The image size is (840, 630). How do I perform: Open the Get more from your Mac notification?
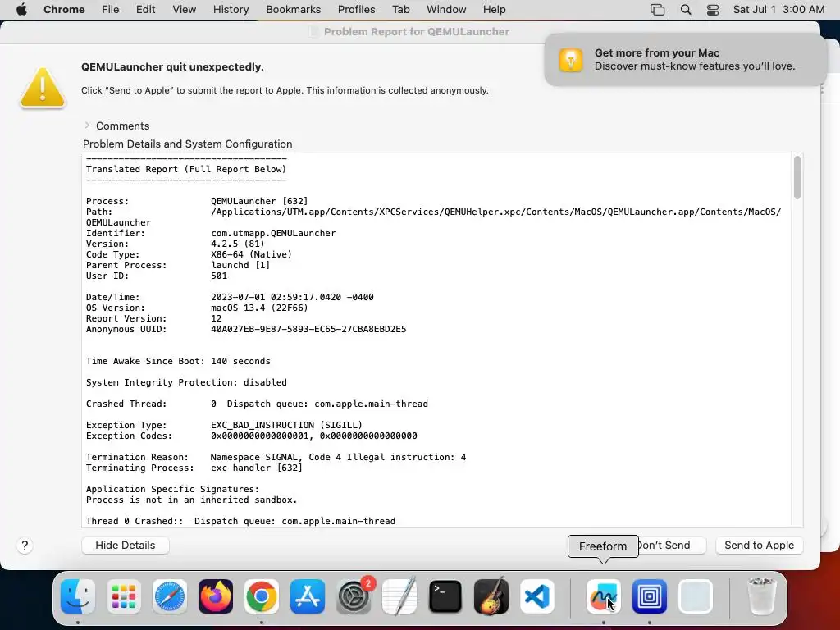click(685, 60)
